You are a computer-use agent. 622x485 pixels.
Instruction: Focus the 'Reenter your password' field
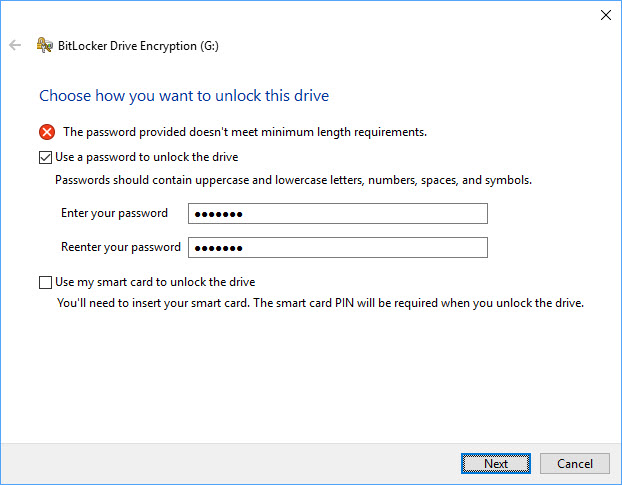pos(338,248)
